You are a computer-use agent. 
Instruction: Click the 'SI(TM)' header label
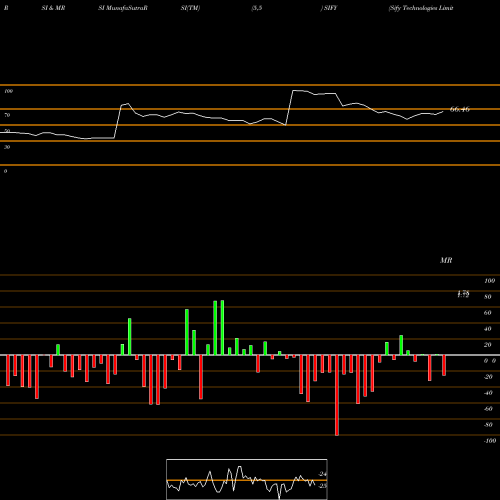190,8
